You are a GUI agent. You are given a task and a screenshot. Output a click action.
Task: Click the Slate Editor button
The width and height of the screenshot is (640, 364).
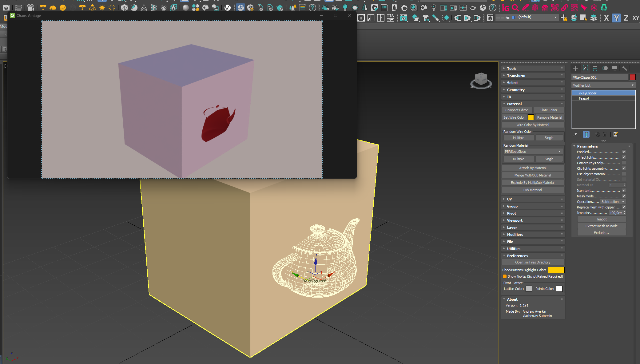click(x=549, y=110)
